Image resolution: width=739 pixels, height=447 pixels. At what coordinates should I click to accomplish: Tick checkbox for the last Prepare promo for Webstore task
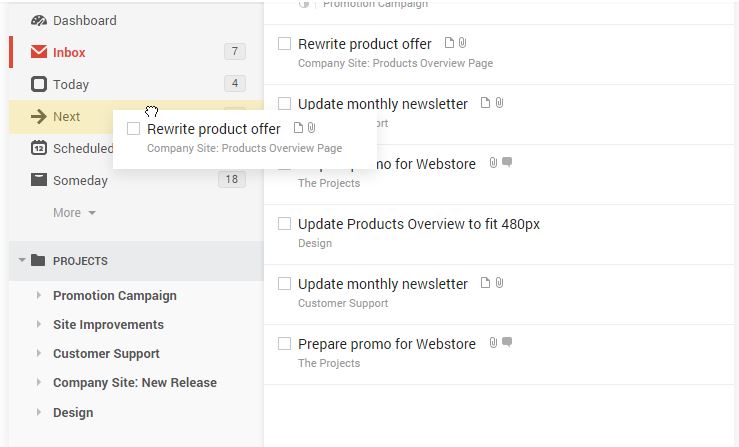(x=284, y=343)
